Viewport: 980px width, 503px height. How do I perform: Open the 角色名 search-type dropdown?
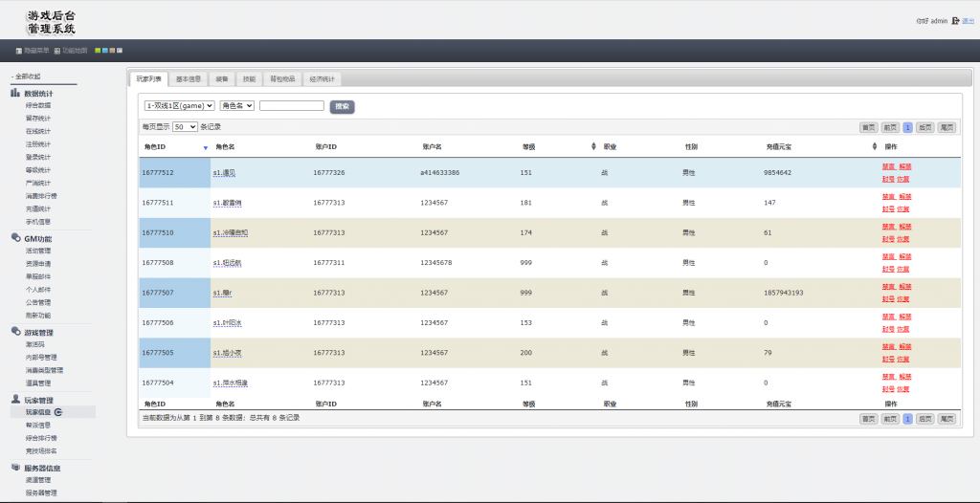pyautogui.click(x=236, y=106)
